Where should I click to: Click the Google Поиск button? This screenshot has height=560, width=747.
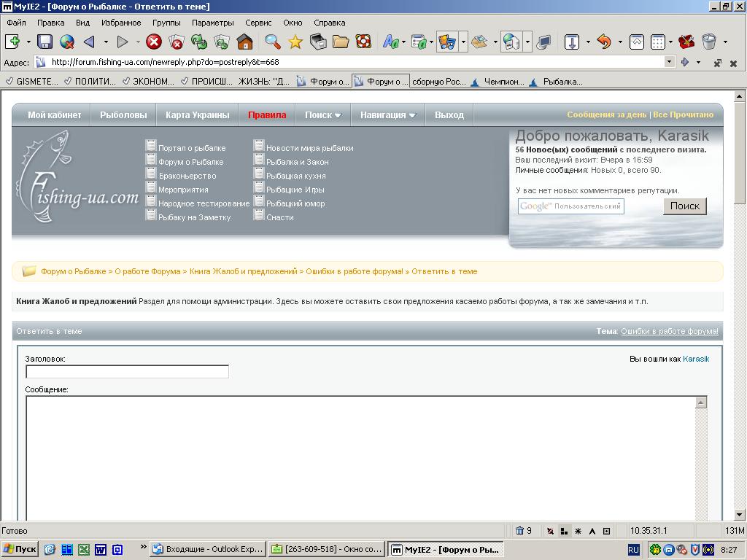pyautogui.click(x=684, y=206)
